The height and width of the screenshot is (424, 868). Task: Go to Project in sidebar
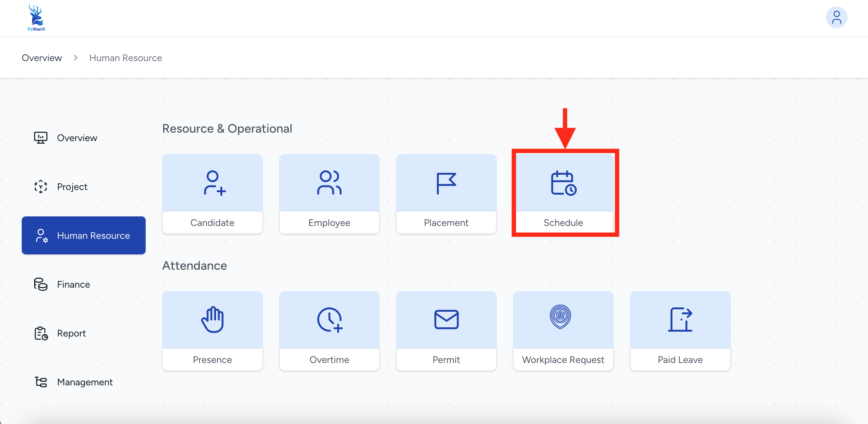point(72,187)
